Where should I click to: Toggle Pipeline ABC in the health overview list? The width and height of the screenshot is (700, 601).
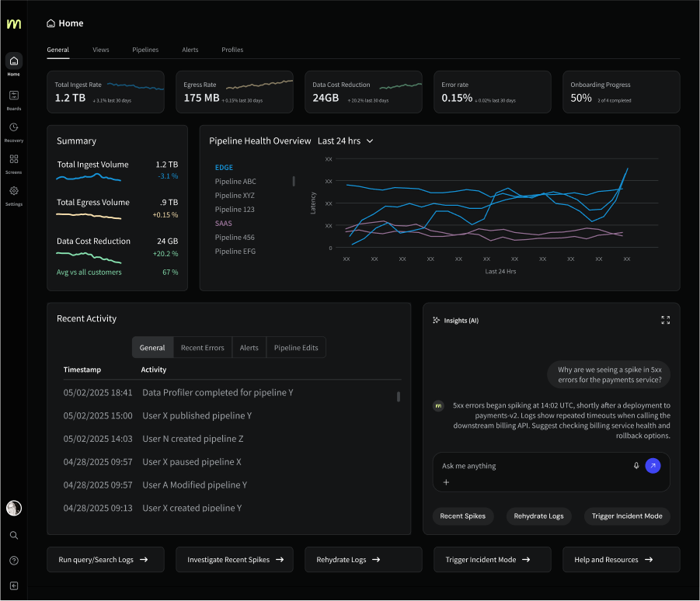(x=235, y=181)
